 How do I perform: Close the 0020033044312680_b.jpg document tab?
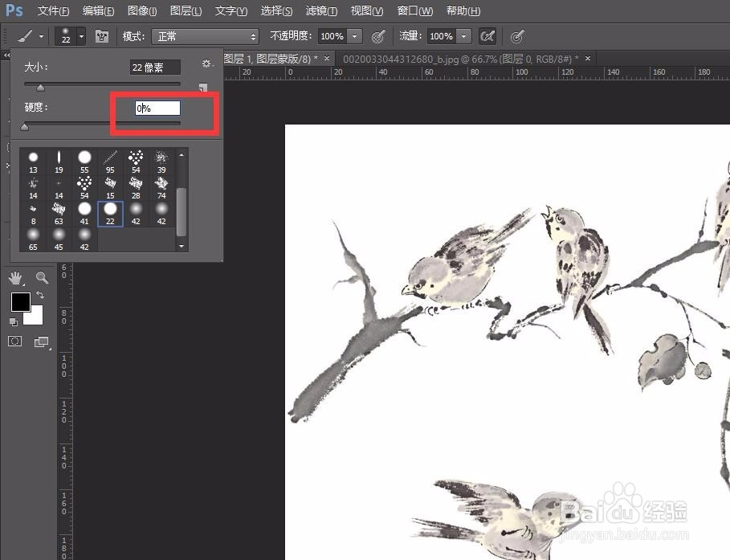(x=588, y=58)
